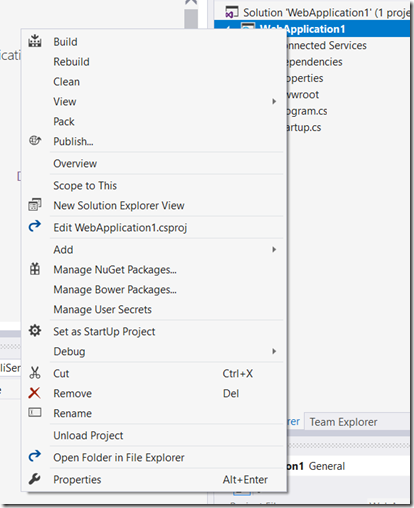The height and width of the screenshot is (508, 414).
Task: Choose Scope to This
Action: pos(153,186)
